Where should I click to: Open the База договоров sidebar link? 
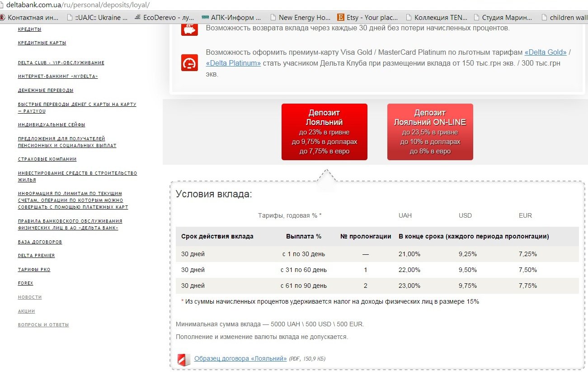(40, 242)
